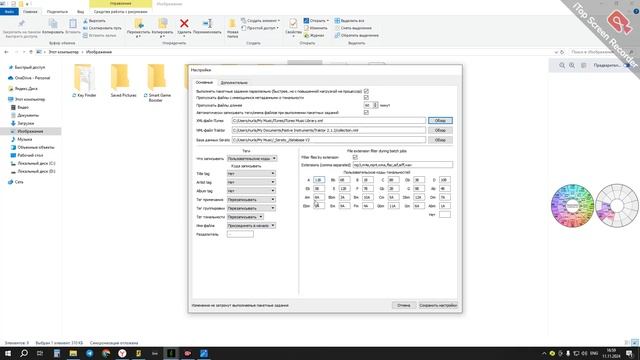640x360 pixels.
Task: Click the zoom in magnifier in preview pane
Action: (x=572, y=65)
